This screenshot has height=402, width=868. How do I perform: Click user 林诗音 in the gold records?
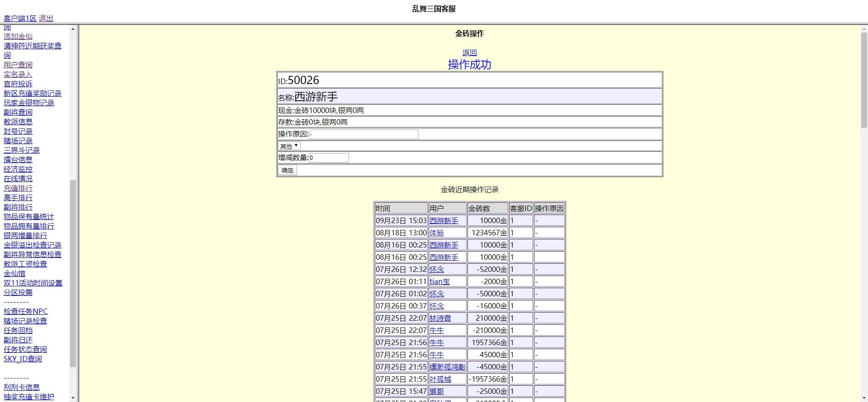[440, 318]
